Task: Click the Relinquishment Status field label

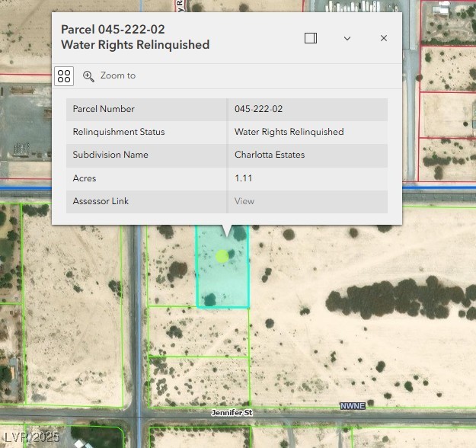Action: (x=118, y=132)
